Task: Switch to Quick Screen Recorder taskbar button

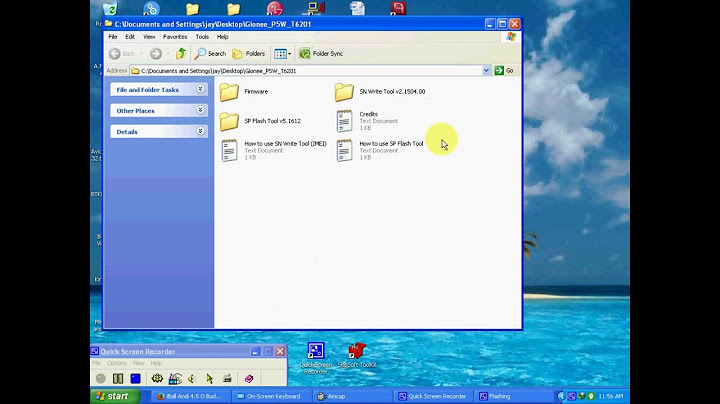Action: pyautogui.click(x=433, y=396)
